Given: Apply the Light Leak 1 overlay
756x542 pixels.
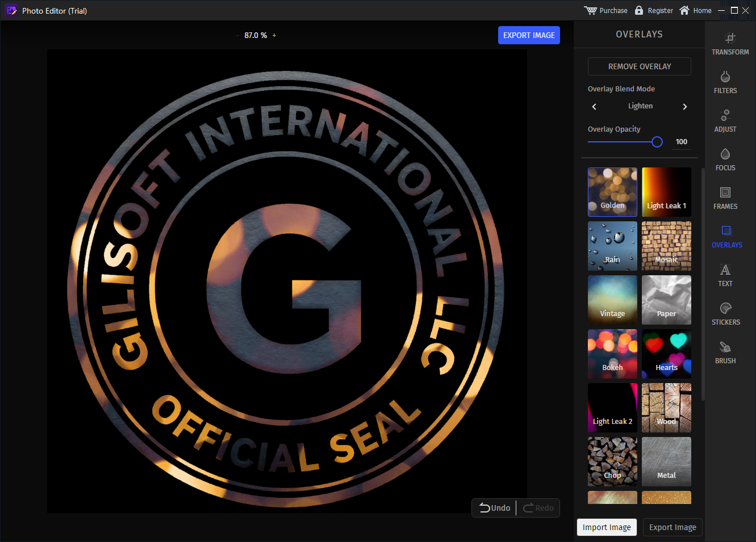Looking at the screenshot, I should pyautogui.click(x=666, y=192).
